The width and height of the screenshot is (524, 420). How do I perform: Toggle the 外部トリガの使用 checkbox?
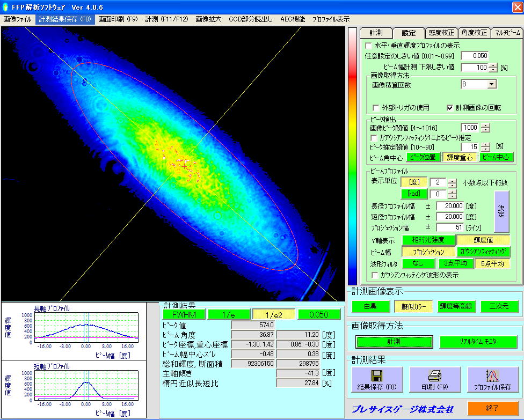(x=376, y=107)
